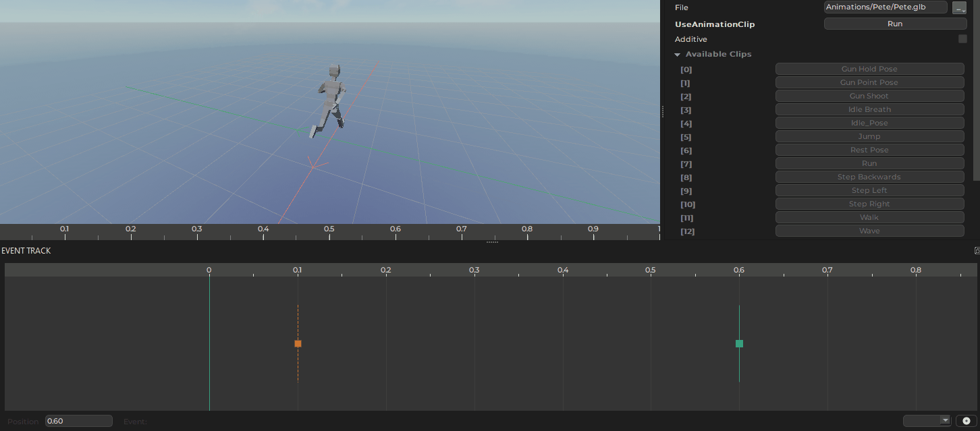This screenshot has height=431, width=980.
Task: Click the add event button beside the dropdown
Action: (966, 421)
